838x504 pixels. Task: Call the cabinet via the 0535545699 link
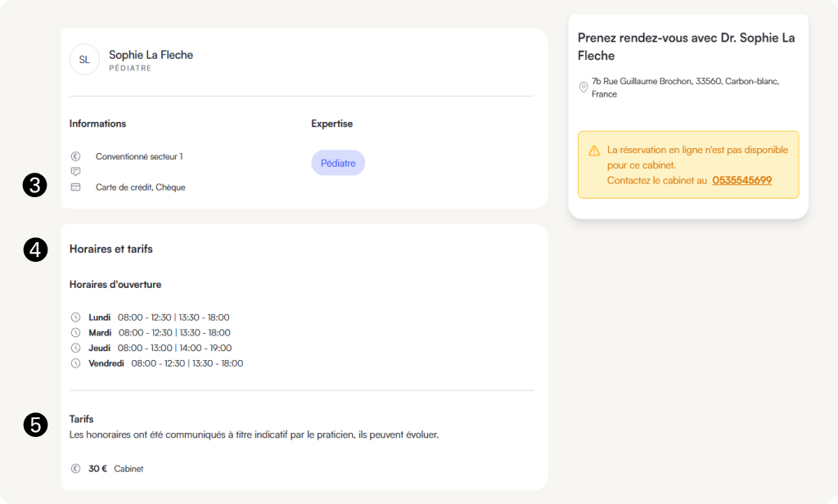(741, 180)
